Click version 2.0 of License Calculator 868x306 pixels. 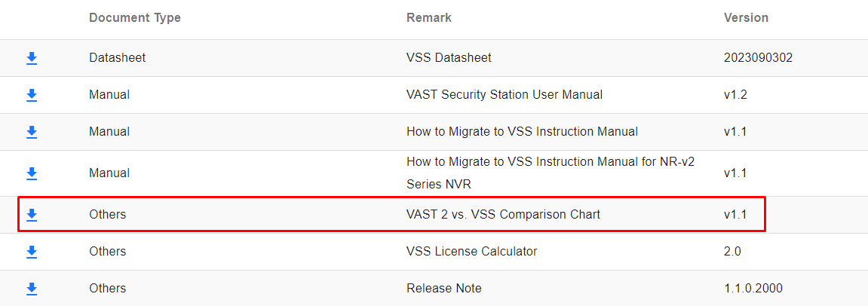click(732, 251)
